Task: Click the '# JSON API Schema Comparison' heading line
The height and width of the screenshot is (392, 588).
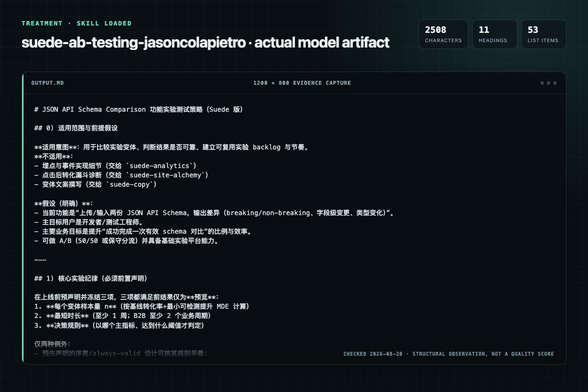Action: pyautogui.click(x=139, y=110)
